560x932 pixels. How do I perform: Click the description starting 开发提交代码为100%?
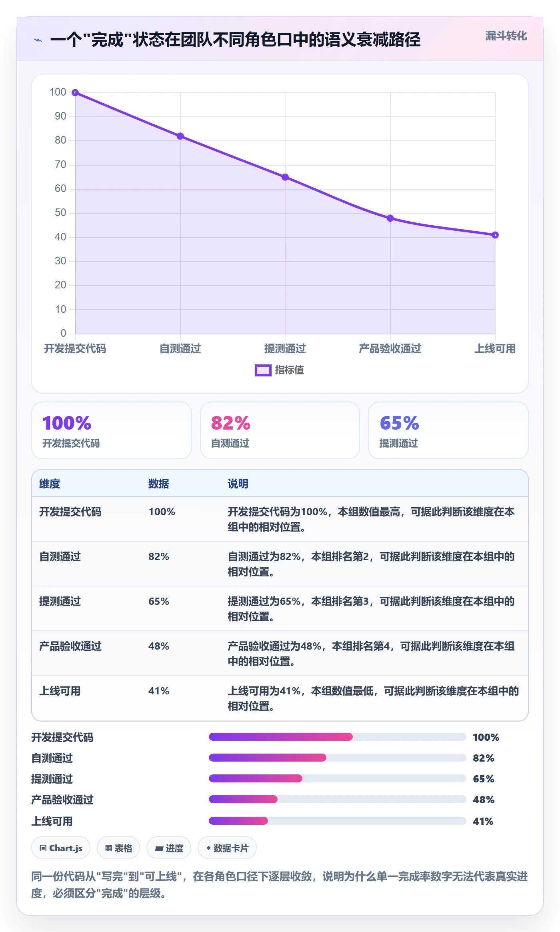371,519
